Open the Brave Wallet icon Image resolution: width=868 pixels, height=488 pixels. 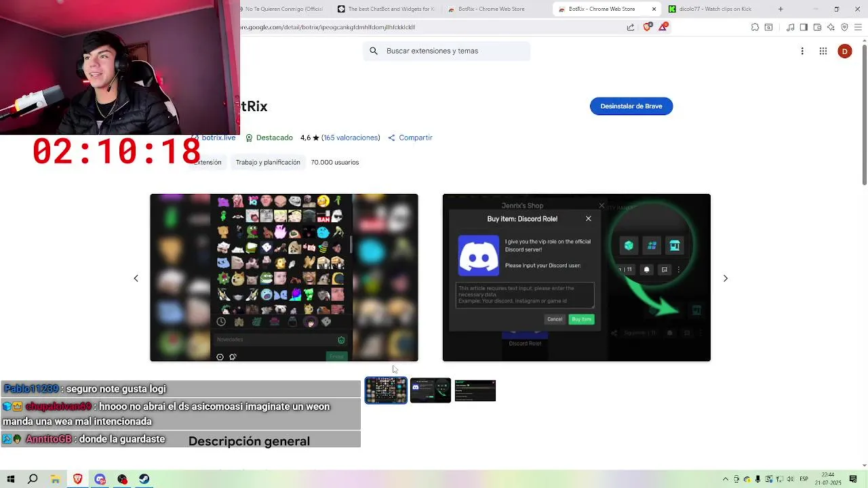[x=817, y=27]
